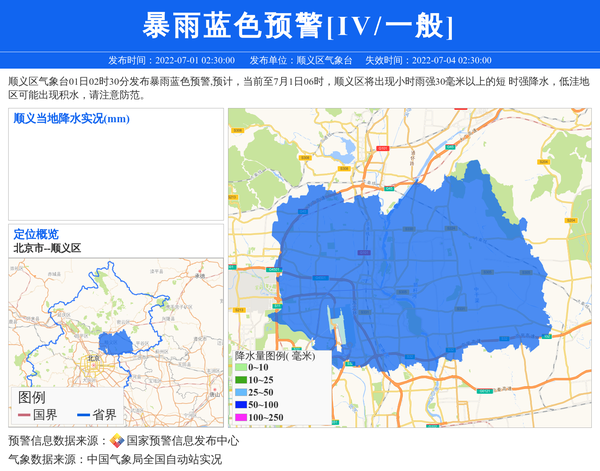Click the 北京市--顺义区 location label
This screenshot has width=600, height=471.
(47, 248)
